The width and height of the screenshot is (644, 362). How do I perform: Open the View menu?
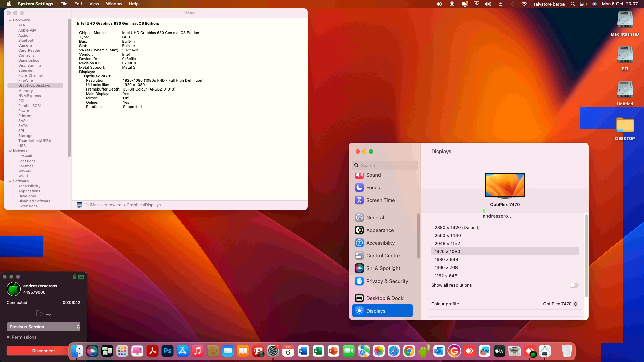(94, 4)
